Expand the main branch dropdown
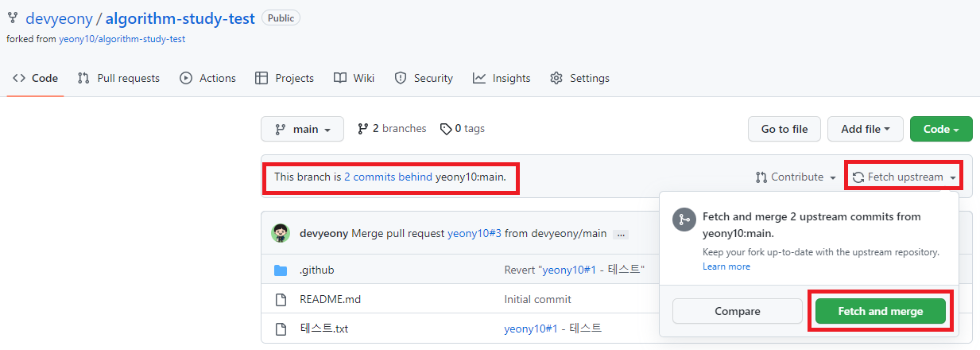Image resolution: width=980 pixels, height=350 pixels. click(x=302, y=129)
